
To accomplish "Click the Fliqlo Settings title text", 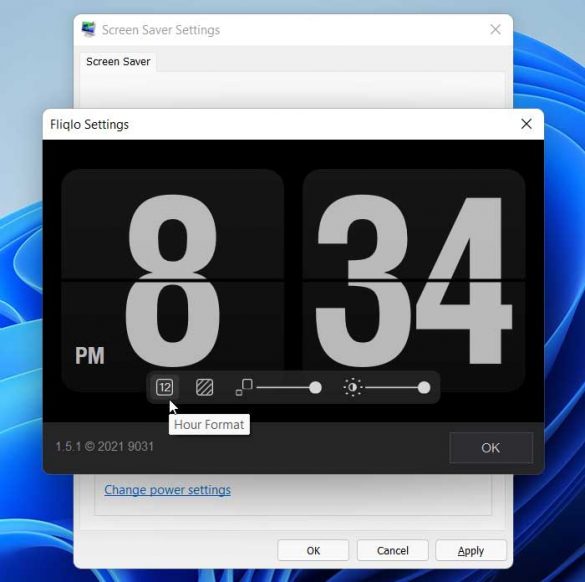I will 90,124.
